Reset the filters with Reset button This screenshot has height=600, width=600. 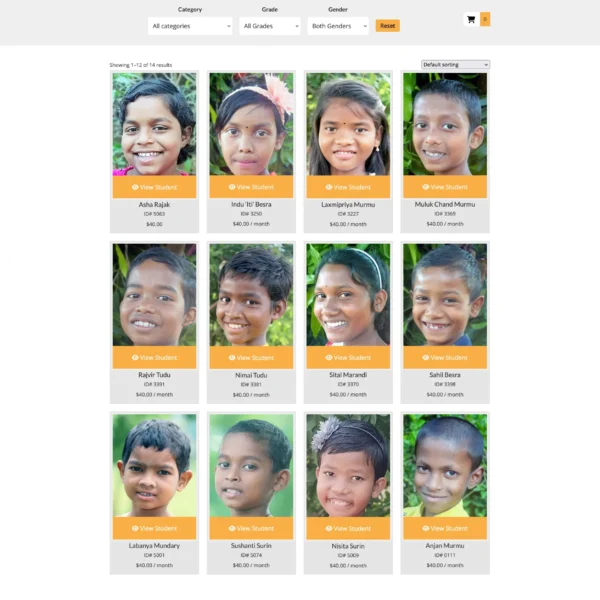[x=388, y=26]
